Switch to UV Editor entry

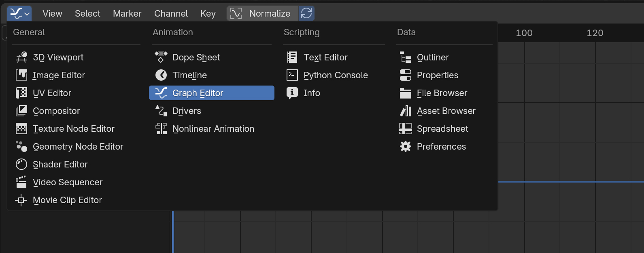click(x=77, y=93)
